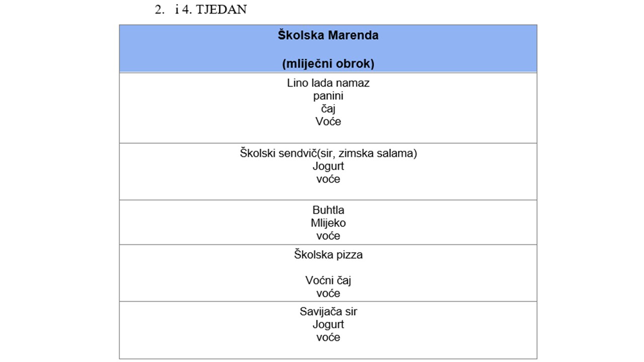The width and height of the screenshot is (644, 362).
Task: Click the word Buhtla
Action: click(x=328, y=210)
